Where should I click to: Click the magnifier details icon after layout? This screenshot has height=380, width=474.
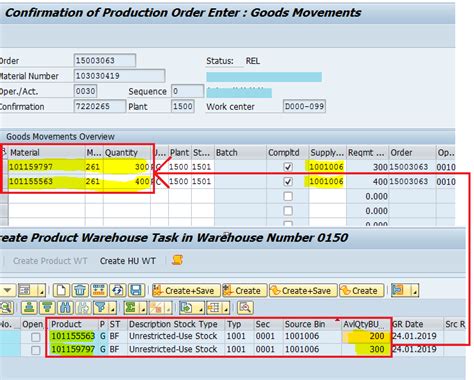coord(245,307)
